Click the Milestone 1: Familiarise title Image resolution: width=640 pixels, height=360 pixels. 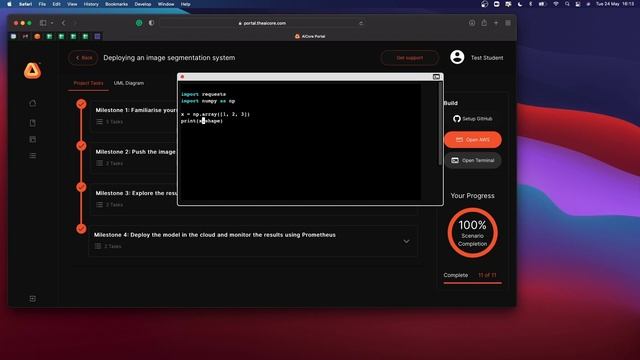[x=136, y=110]
